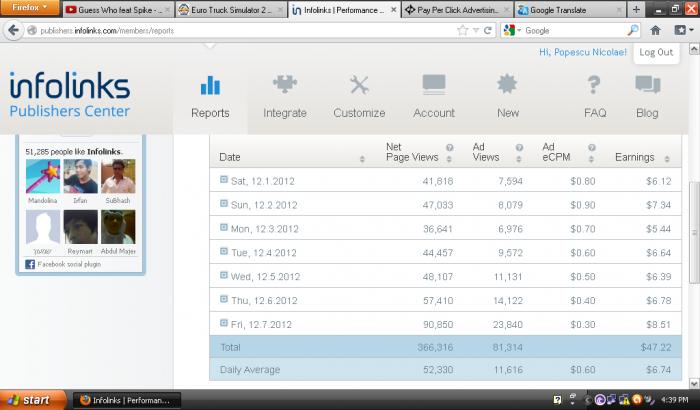Click the Mandolina profile thumbnail

click(x=43, y=176)
